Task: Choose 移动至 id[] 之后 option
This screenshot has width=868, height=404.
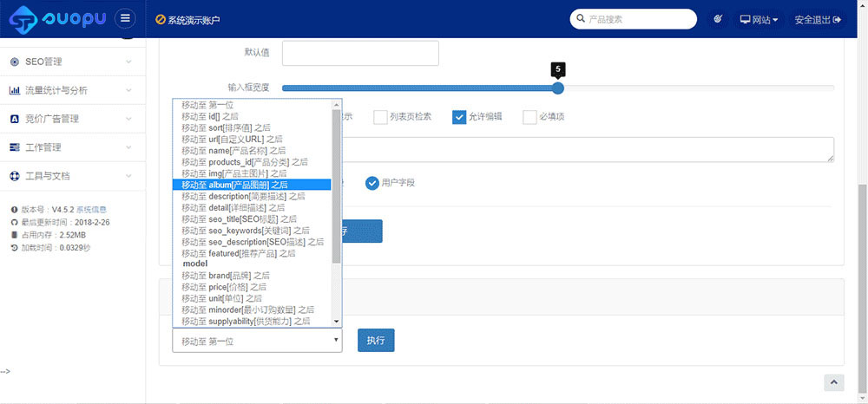Action: 252,116
